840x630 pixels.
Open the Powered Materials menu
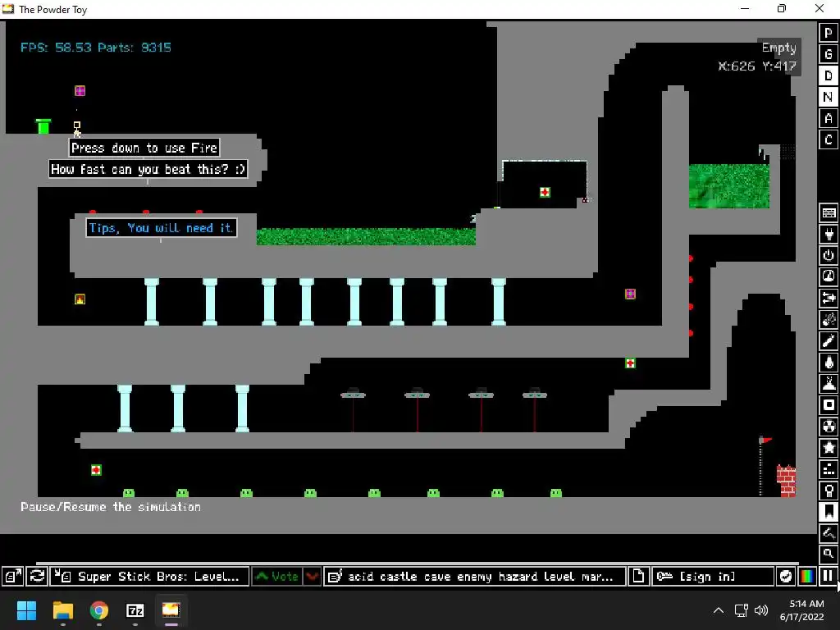[829, 255]
